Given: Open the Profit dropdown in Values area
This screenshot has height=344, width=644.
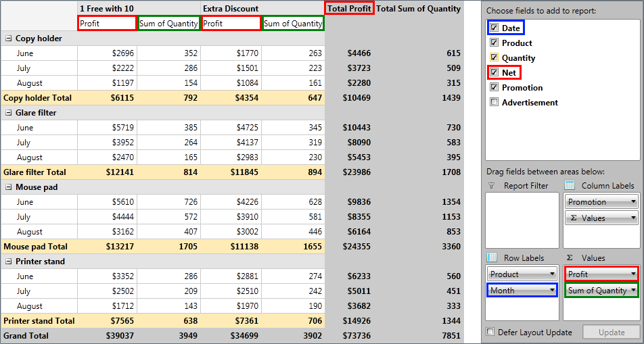Looking at the screenshot, I should [x=633, y=274].
